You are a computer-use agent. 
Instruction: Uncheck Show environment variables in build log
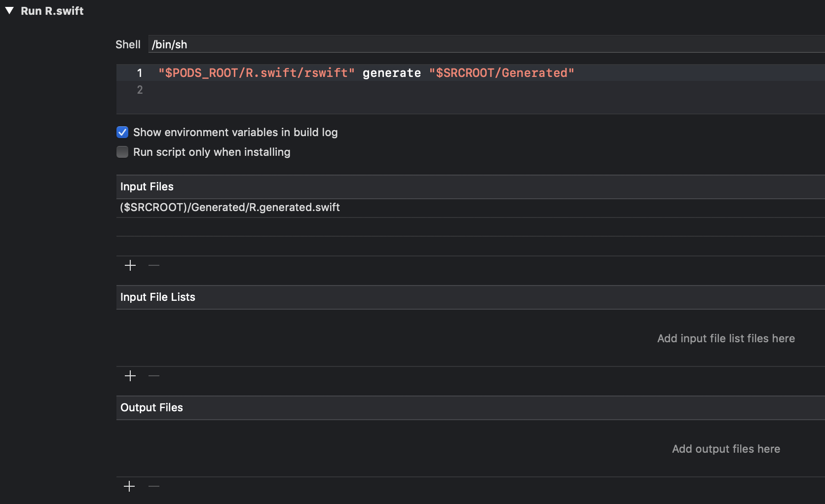click(122, 132)
